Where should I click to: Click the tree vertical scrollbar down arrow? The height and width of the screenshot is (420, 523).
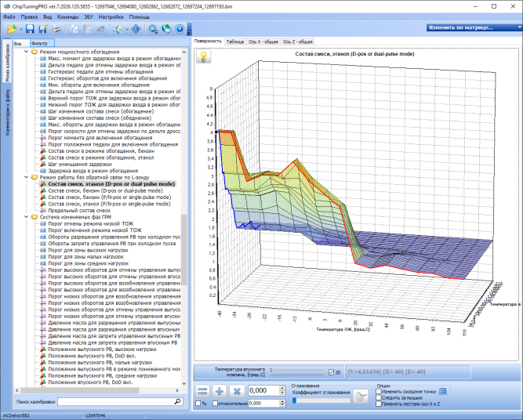[183, 384]
